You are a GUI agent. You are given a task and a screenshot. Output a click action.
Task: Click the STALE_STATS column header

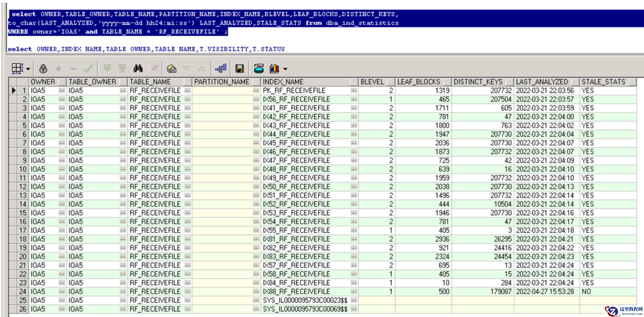603,82
